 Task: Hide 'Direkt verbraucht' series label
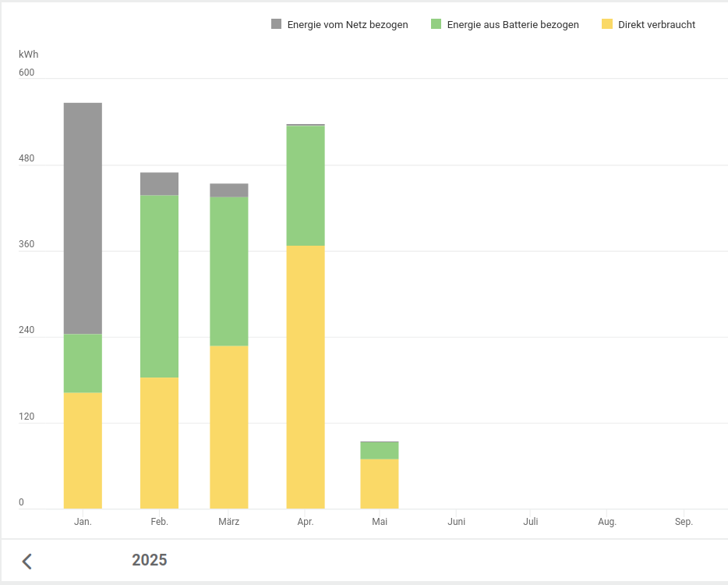656,25
